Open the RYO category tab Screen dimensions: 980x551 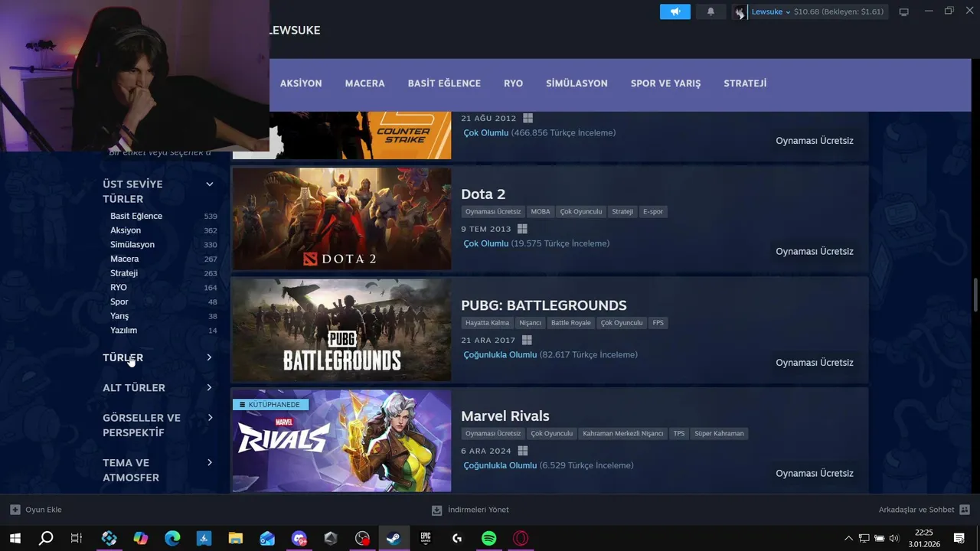point(513,83)
